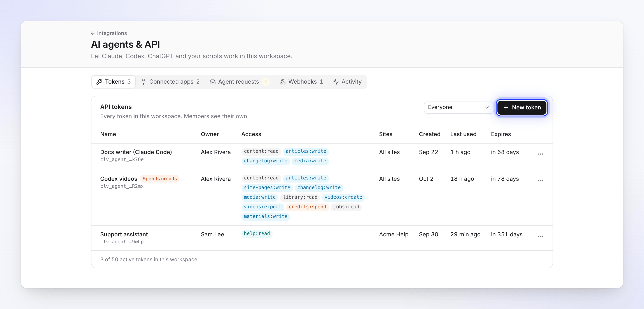Switch to the Webhooks tab

pos(301,82)
